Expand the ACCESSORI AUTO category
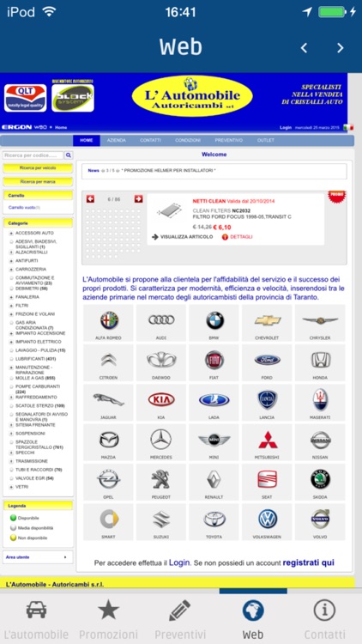The image size is (362, 644). 11,233
